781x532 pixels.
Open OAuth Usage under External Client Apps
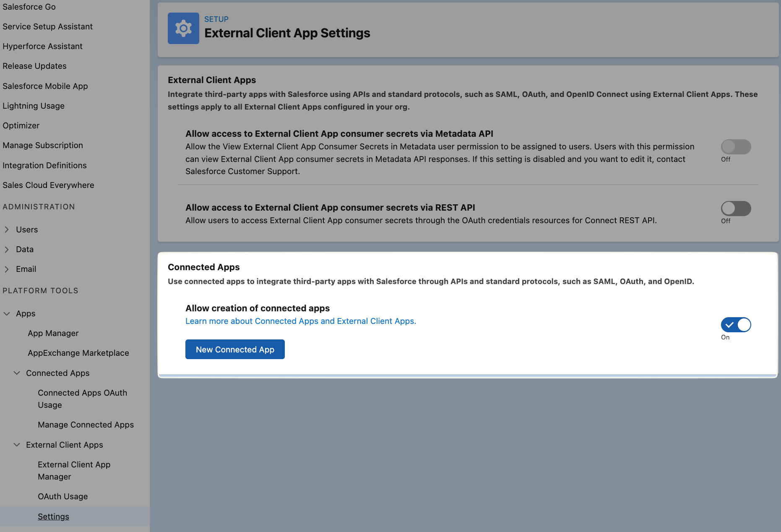[x=63, y=496]
